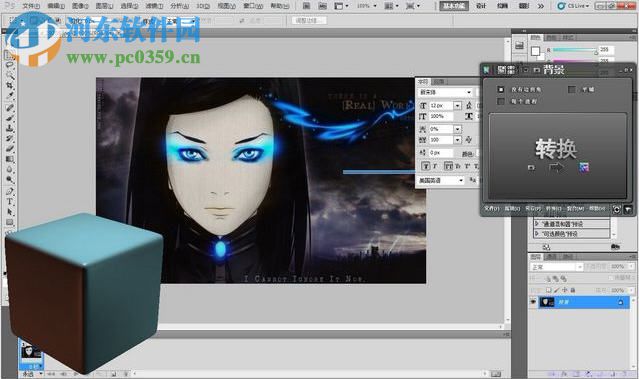Select the Pen tool
639x379 pixels.
click(9, 192)
